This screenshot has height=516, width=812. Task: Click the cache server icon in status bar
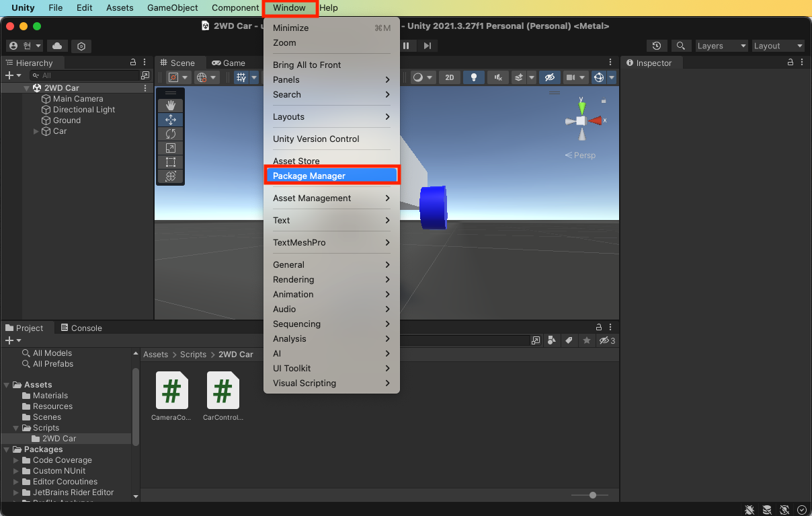tap(767, 509)
